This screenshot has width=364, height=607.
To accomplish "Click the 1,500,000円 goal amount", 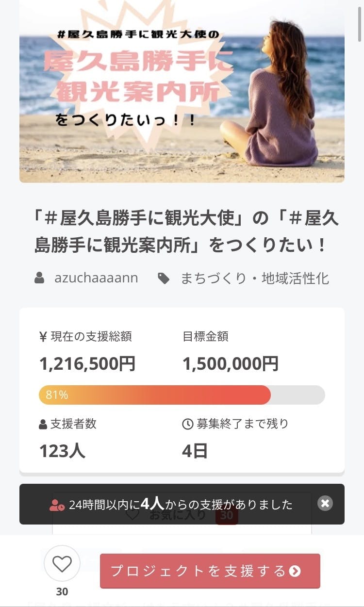I will tap(231, 363).
